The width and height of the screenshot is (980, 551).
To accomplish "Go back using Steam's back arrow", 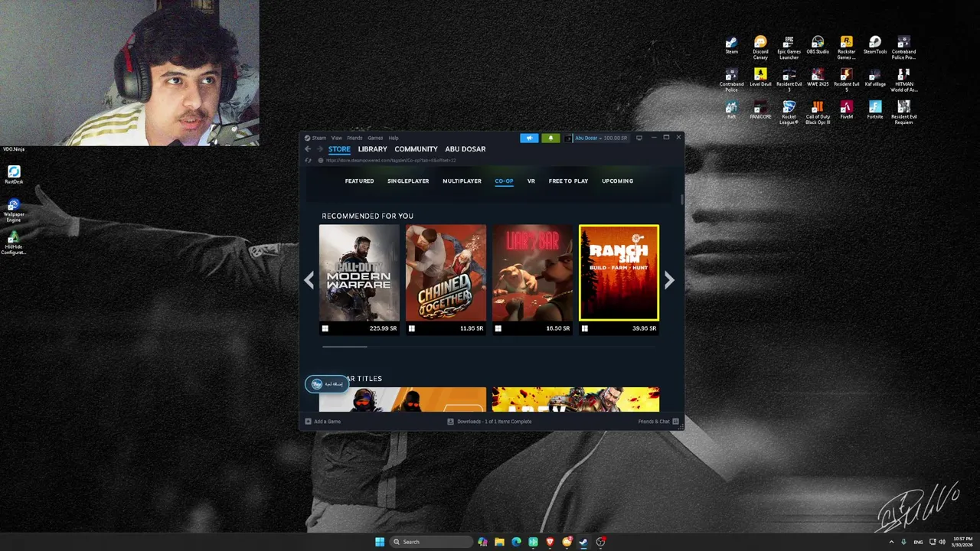I will (308, 149).
